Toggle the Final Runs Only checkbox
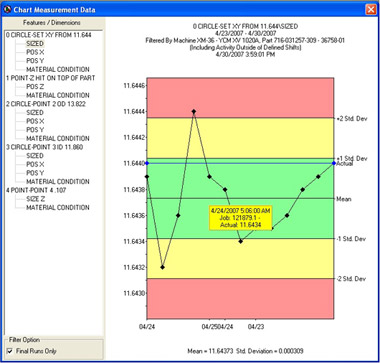Viewport: 380px width, 363px height. [10, 351]
